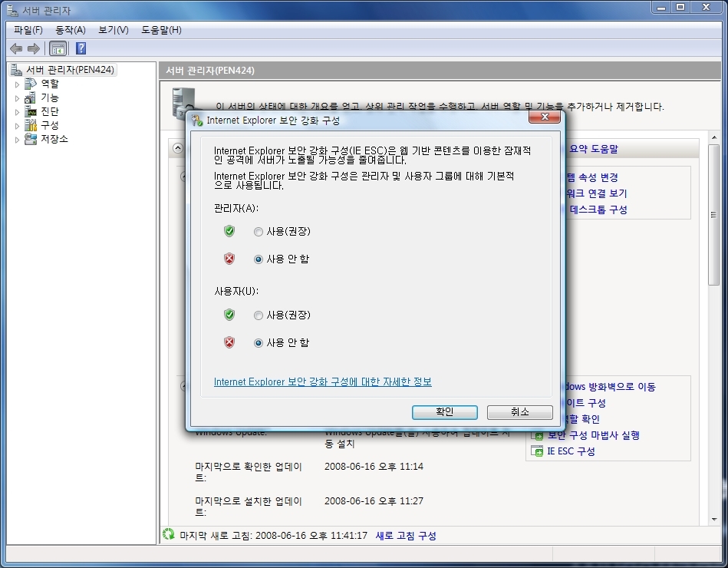Viewport: 728px width, 568px height.
Task: Click the IE security dialog title icon
Action: click(x=197, y=121)
